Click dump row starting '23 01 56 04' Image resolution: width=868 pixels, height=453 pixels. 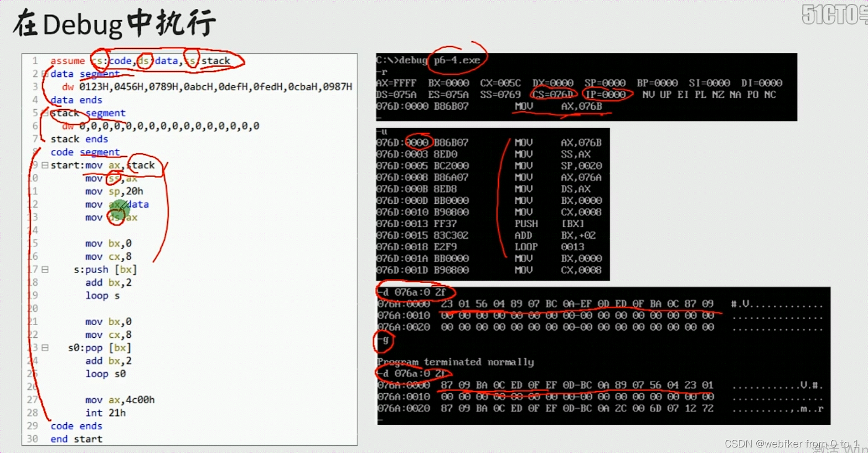click(600, 304)
